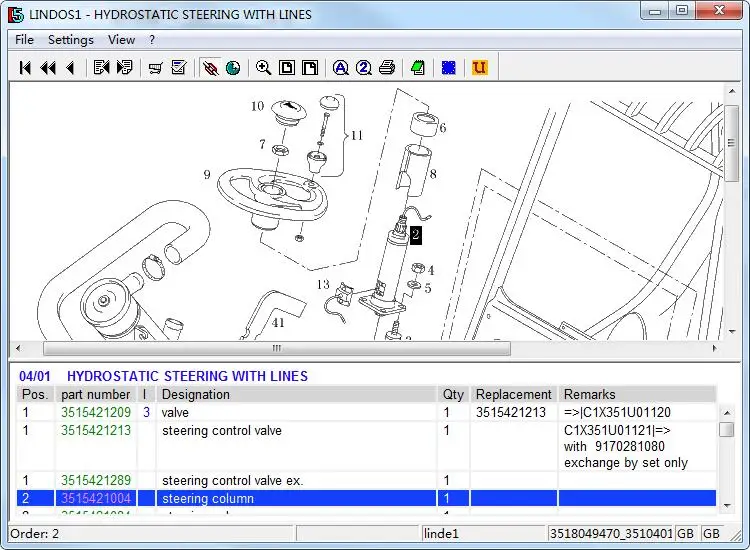The image size is (750, 550).
Task: Select the 'steering column' designation cell
Action: pos(297,498)
